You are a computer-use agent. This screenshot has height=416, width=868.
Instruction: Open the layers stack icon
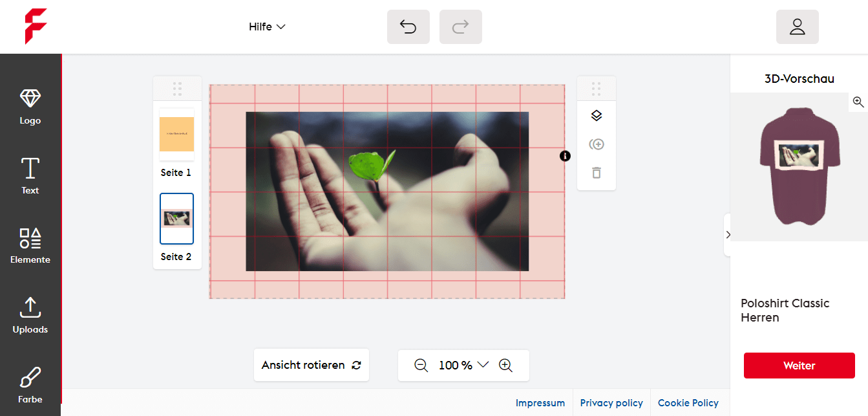point(597,116)
